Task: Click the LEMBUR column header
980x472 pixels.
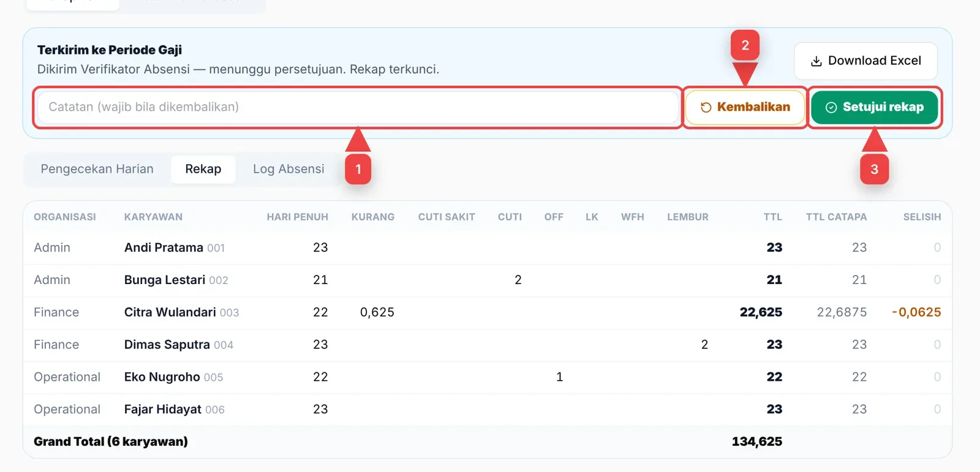Action: pyautogui.click(x=687, y=217)
